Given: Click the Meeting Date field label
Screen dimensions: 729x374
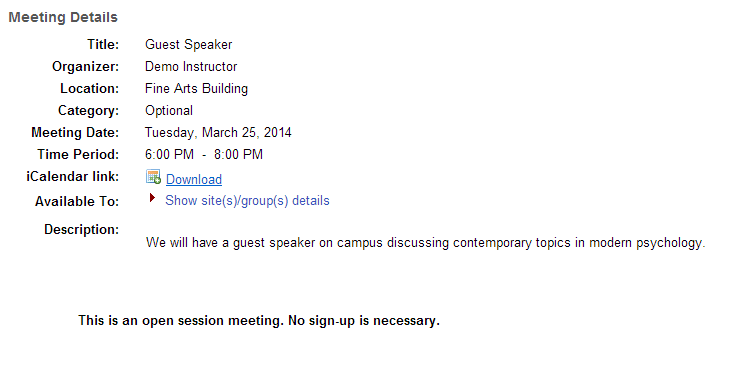Looking at the screenshot, I should (75, 133).
